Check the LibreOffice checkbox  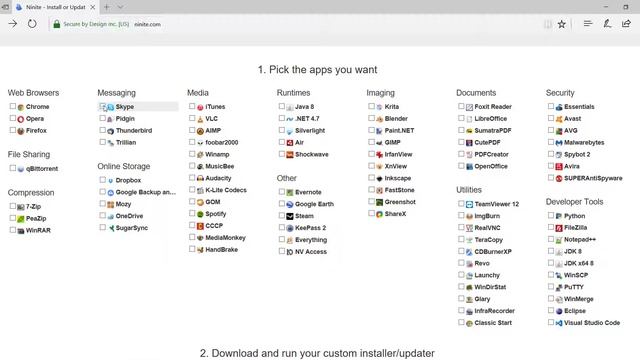click(461, 118)
